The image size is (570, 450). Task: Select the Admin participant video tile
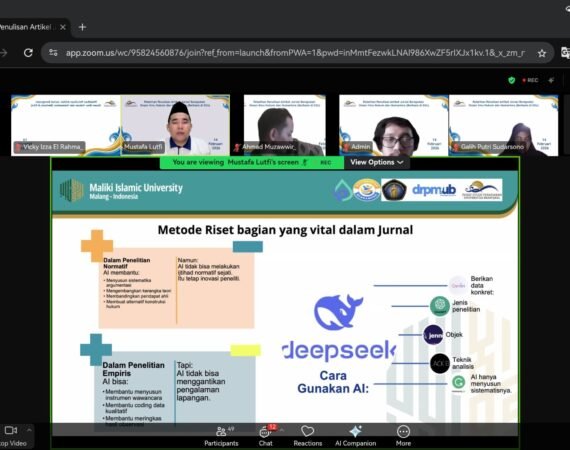click(394, 125)
